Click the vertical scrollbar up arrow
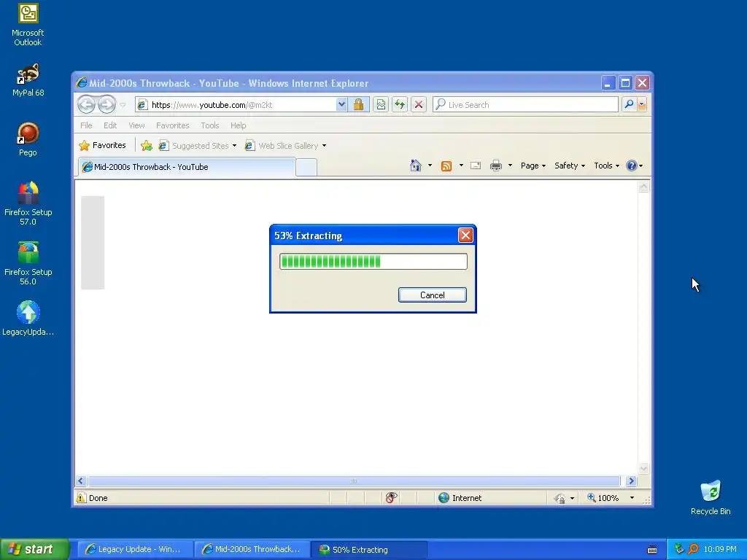The image size is (747, 560). (x=643, y=187)
